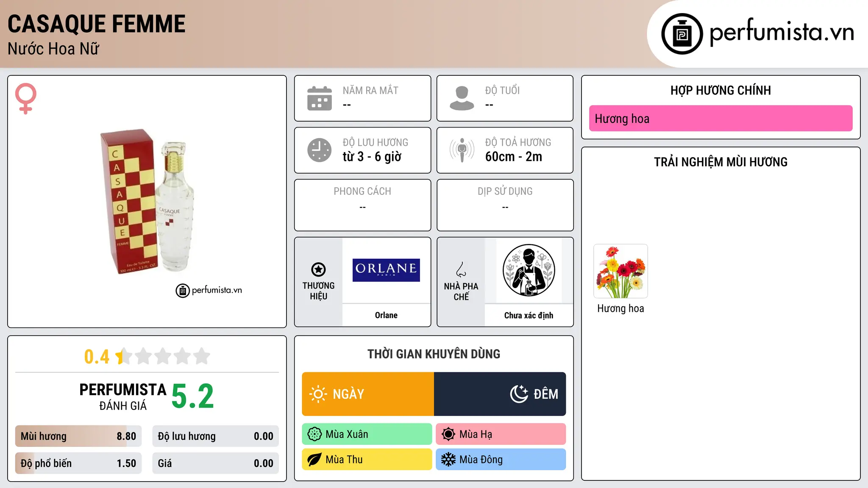Click the leaf icon beside Mùa Thu
This screenshot has height=488, width=868.
[x=314, y=460]
